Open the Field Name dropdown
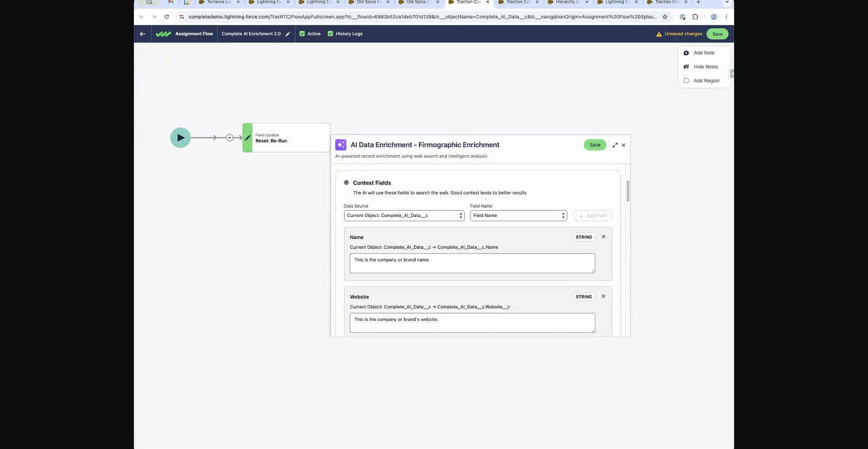 coord(519,215)
